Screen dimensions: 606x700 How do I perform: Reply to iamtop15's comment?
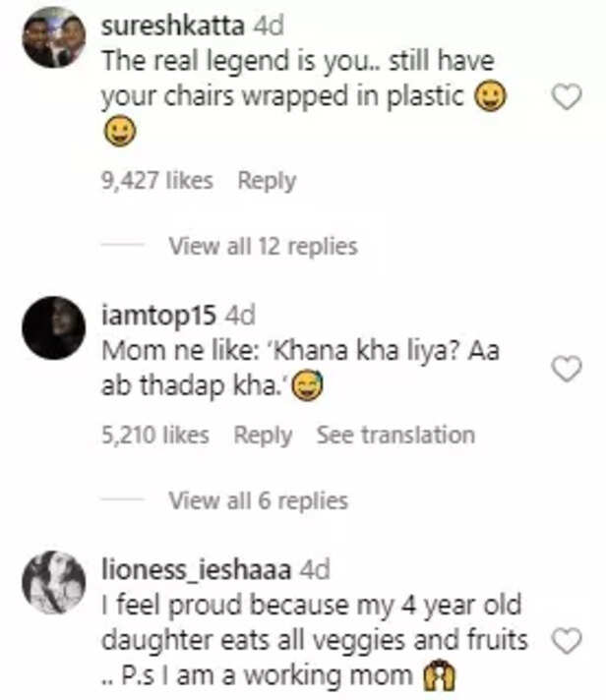[x=263, y=435]
